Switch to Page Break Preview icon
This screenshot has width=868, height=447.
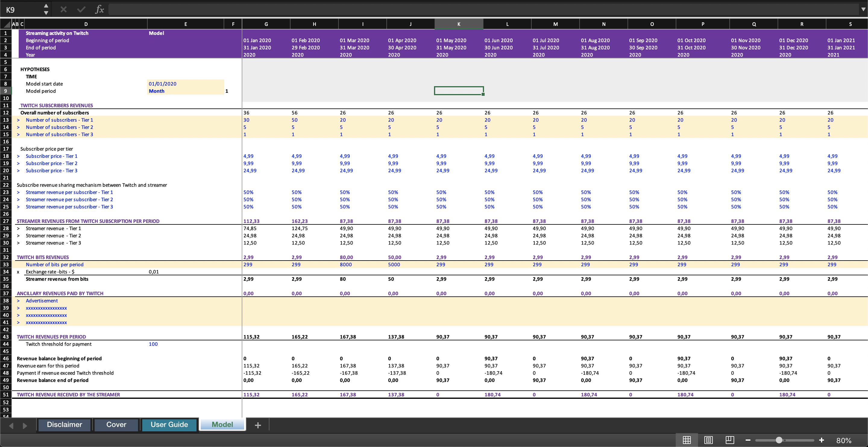coord(730,440)
